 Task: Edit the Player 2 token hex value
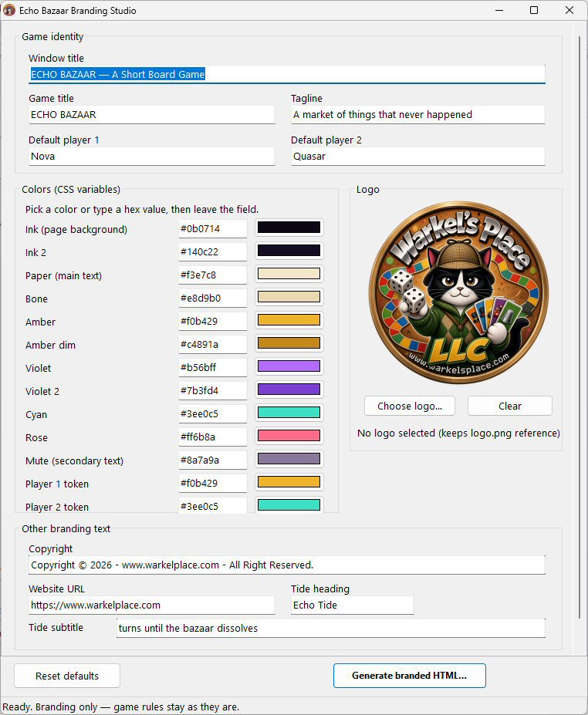[212, 506]
